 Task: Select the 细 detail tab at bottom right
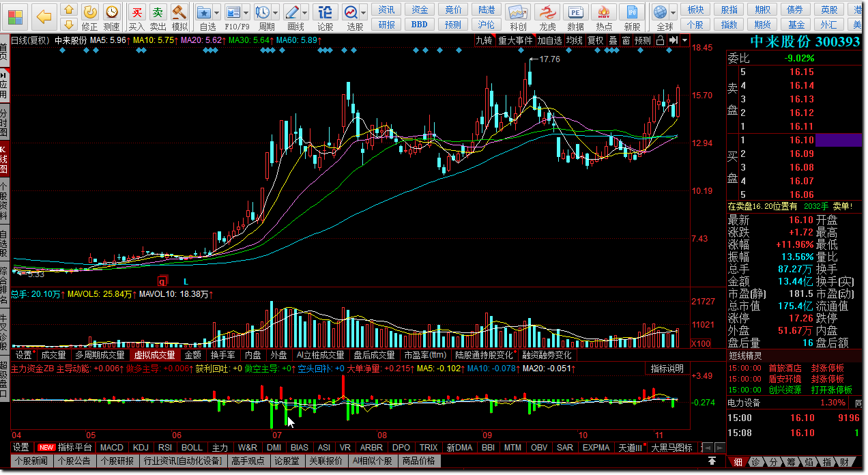(x=738, y=462)
